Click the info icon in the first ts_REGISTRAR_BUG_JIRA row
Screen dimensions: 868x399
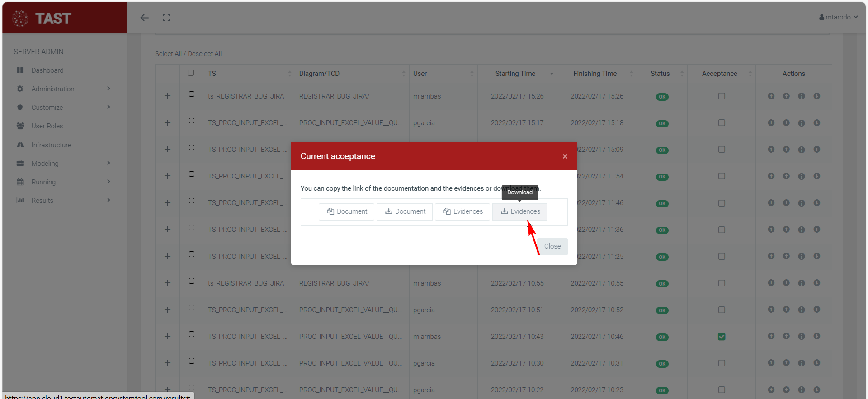pos(801,96)
